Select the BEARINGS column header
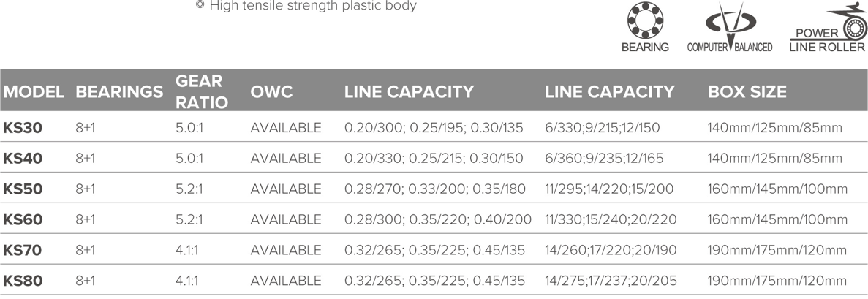This screenshot has width=868, height=299. pos(120,92)
